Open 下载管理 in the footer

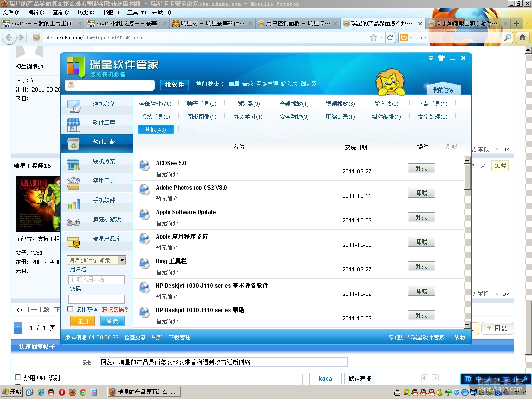pyautogui.click(x=180, y=338)
